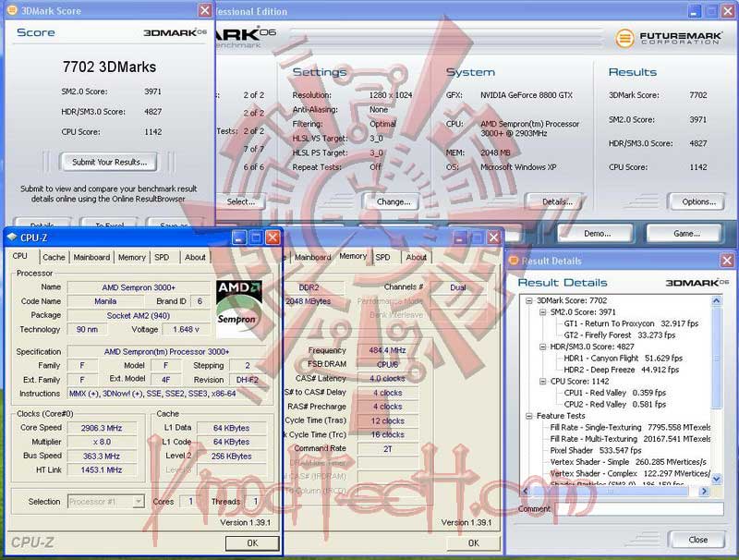Launch the Demo button
This screenshot has height=560, width=739.
(597, 233)
